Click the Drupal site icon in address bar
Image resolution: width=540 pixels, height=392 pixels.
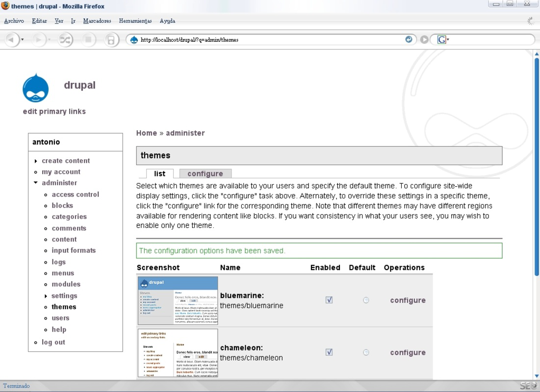[x=134, y=40]
